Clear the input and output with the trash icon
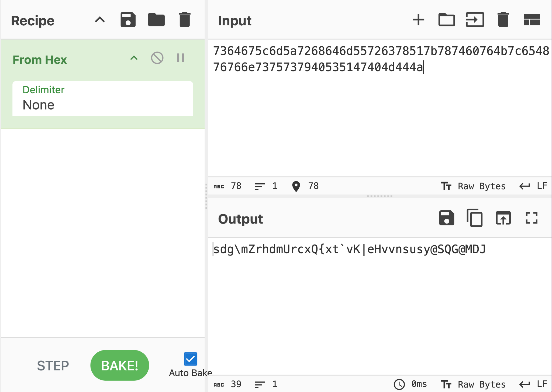Screen dimensions: 552x392 tap(503, 20)
